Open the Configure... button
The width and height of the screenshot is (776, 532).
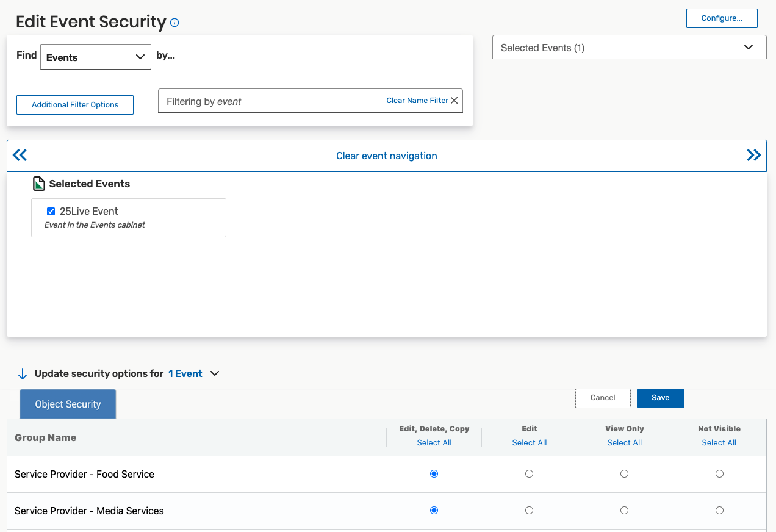point(722,18)
